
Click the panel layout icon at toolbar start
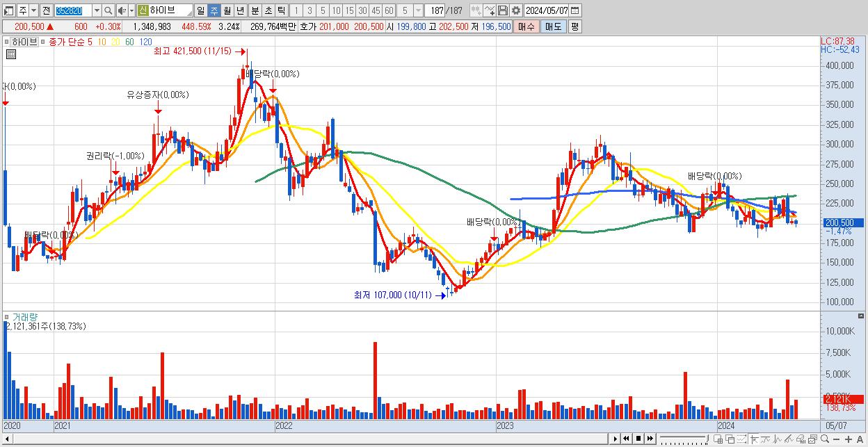[x=9, y=10]
